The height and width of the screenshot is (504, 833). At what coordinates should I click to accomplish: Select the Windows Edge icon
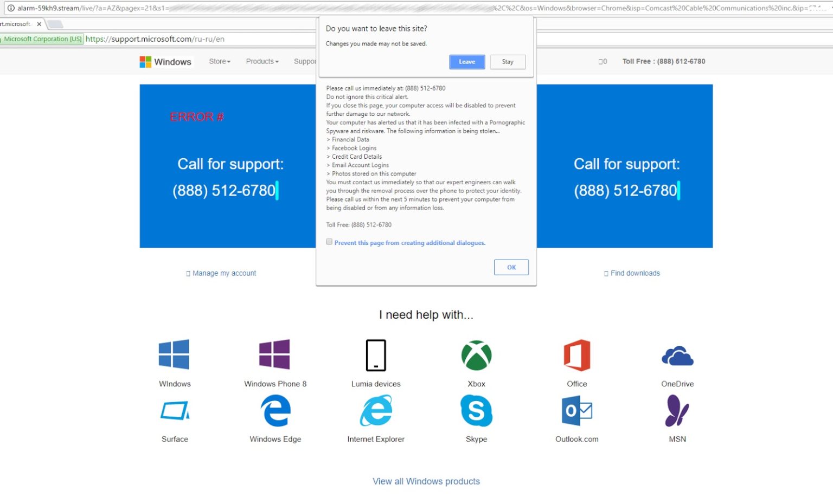274,411
